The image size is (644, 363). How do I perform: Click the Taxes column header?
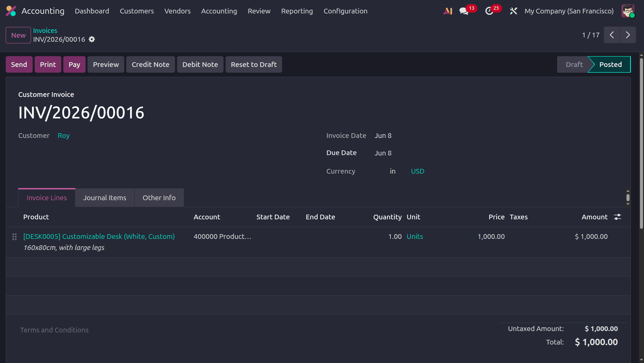(518, 217)
